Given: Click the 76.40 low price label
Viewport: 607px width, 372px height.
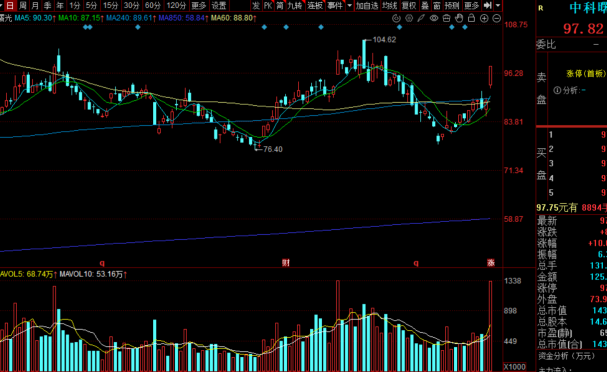Looking at the screenshot, I should (x=273, y=149).
